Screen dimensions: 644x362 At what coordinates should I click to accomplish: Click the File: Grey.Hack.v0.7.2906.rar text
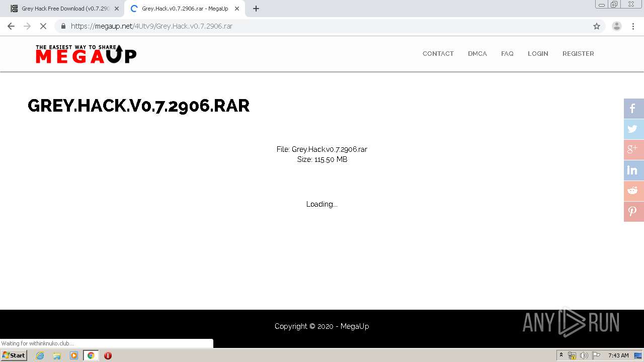322,149
